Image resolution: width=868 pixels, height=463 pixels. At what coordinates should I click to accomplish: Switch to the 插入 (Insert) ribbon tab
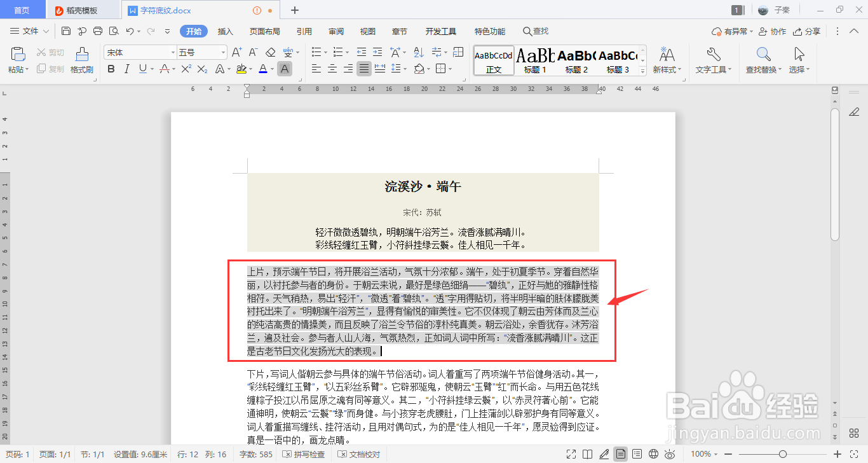[x=225, y=31]
